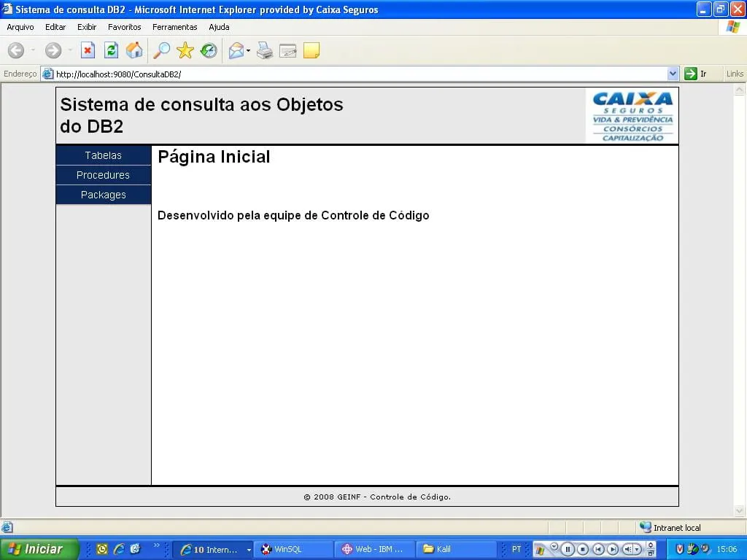
Task: Click media player previous track button
Action: (598, 549)
